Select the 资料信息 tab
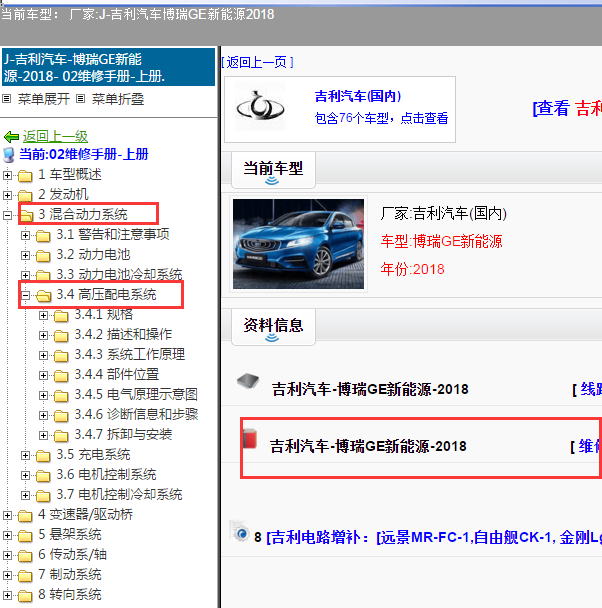 273,326
